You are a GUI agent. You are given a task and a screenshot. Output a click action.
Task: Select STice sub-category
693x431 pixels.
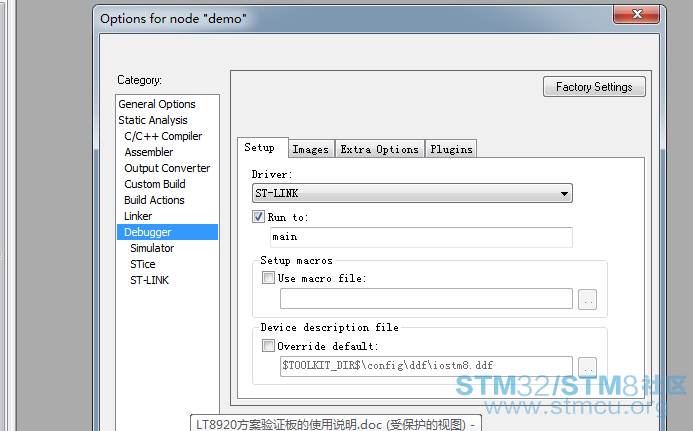point(142,264)
